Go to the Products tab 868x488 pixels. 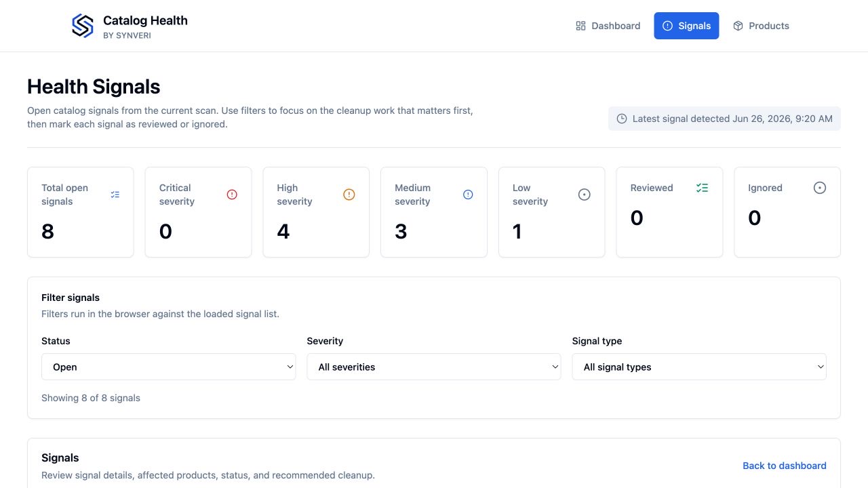point(761,26)
